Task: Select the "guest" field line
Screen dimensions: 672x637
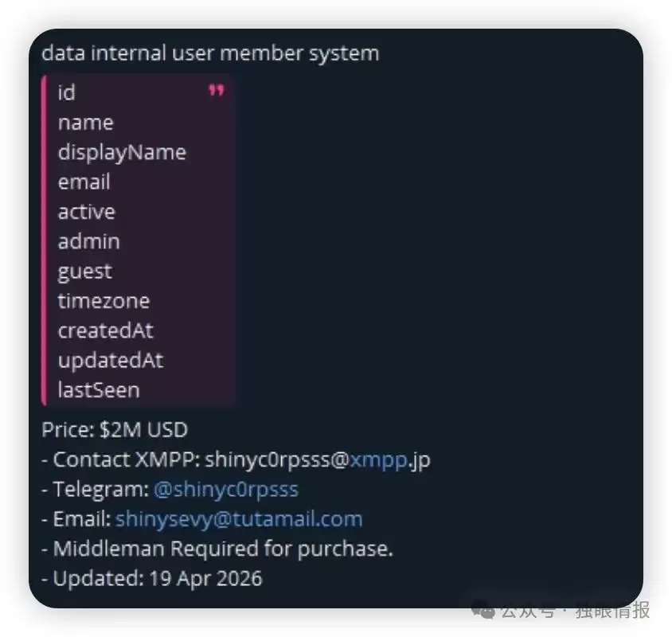Action: coord(84,272)
